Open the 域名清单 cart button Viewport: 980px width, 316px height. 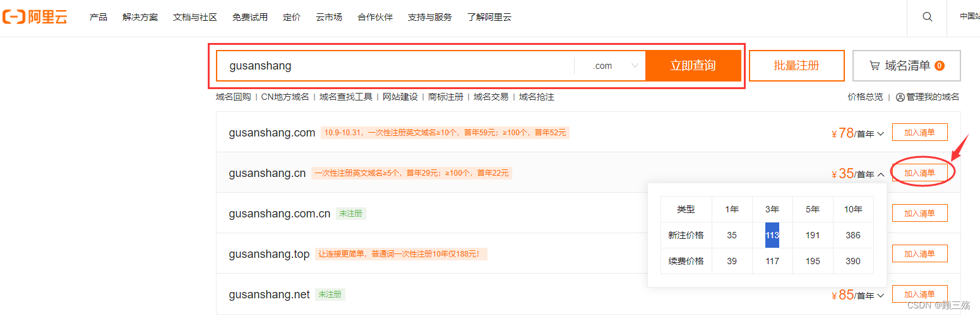tap(906, 66)
